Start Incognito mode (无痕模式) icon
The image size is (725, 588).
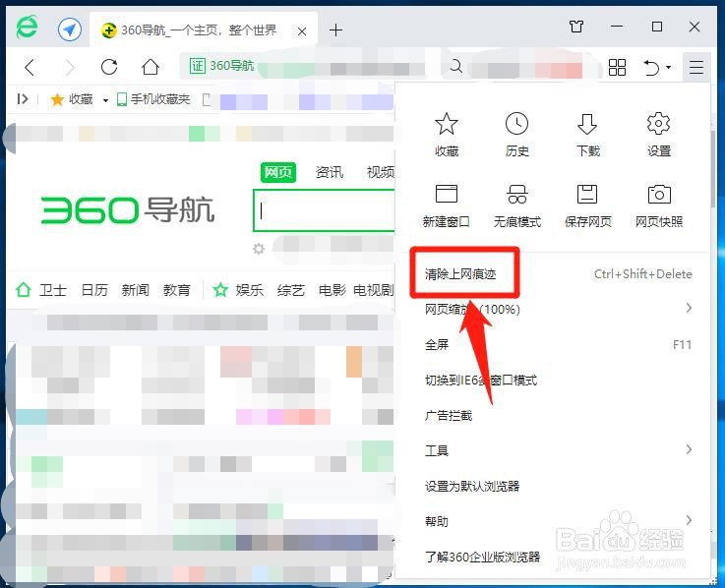tap(516, 194)
